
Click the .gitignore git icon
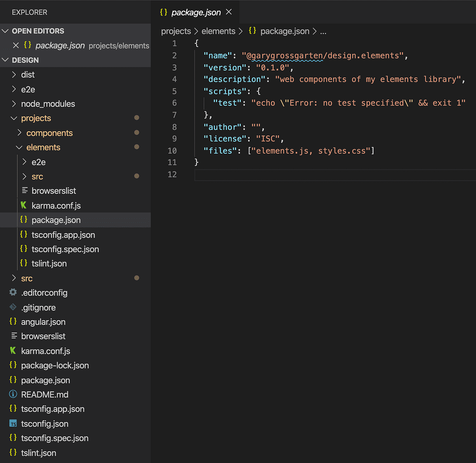coord(13,307)
